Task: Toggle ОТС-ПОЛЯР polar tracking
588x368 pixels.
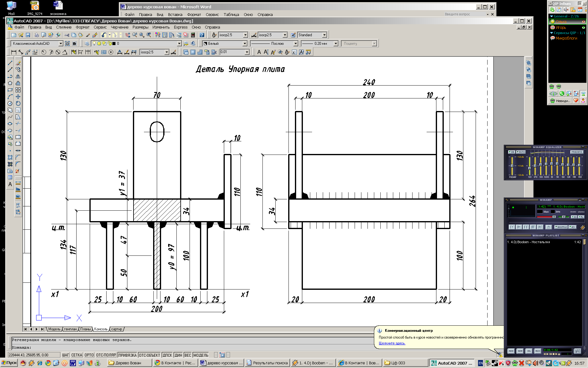Action: 106,355
